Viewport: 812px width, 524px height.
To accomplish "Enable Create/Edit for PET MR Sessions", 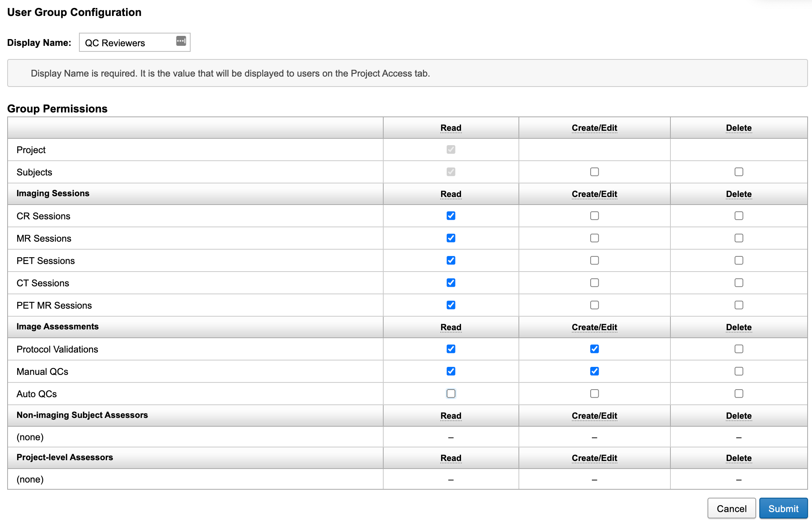I will coord(594,305).
